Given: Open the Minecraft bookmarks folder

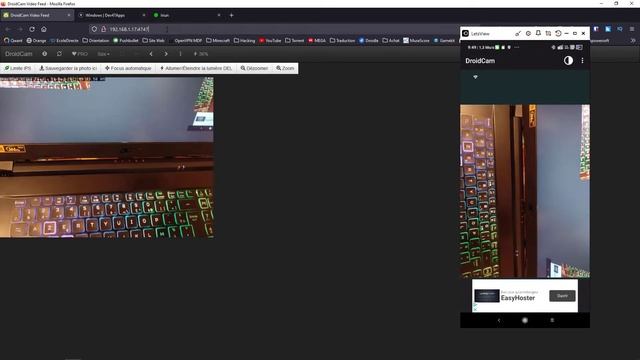Looking at the screenshot, I should point(218,40).
